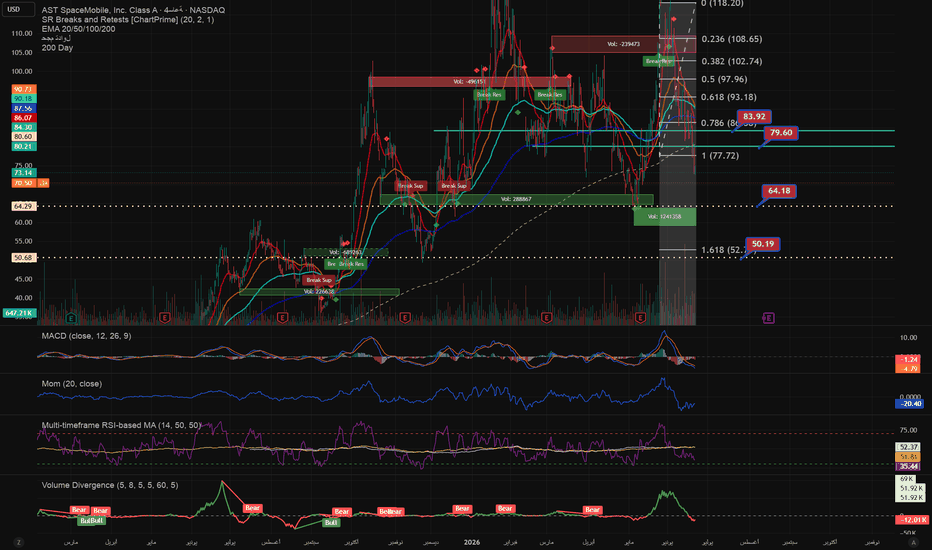
Task: Click the 0.236 (108.65) Fibonacci level label
Action: click(731, 39)
